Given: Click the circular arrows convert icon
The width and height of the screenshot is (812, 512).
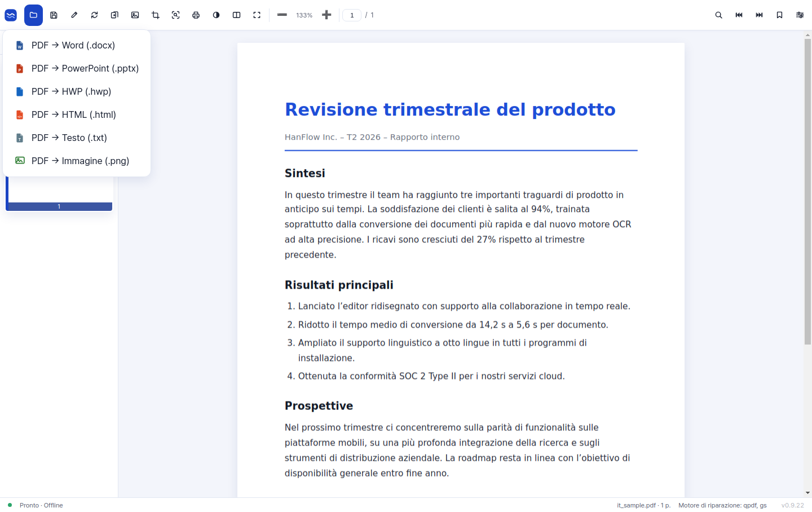Looking at the screenshot, I should coord(94,15).
